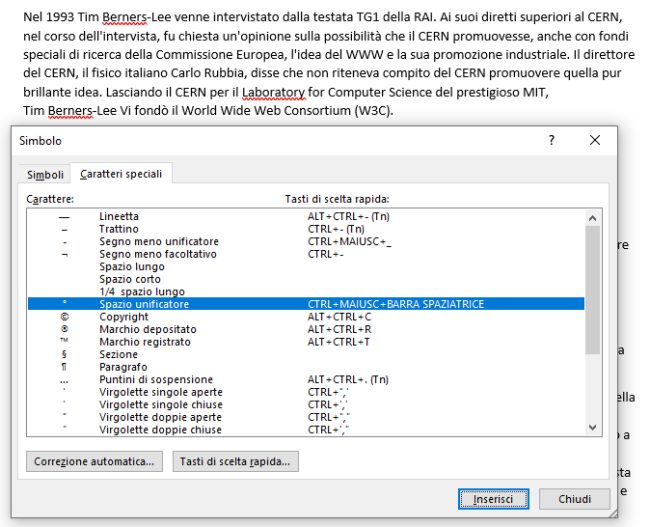Select the Marchio depositato row
Screen dimensions: 650x527
(306, 329)
